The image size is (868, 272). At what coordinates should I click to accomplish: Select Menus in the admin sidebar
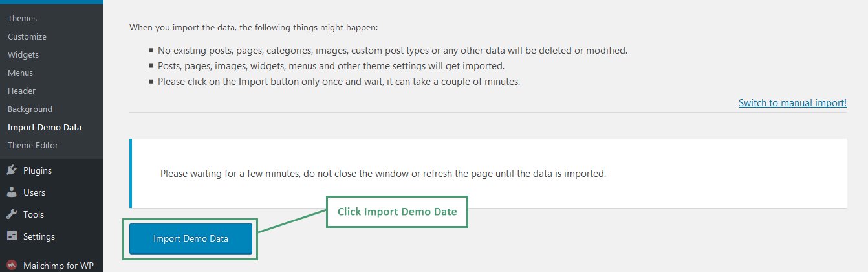pyautogui.click(x=20, y=73)
